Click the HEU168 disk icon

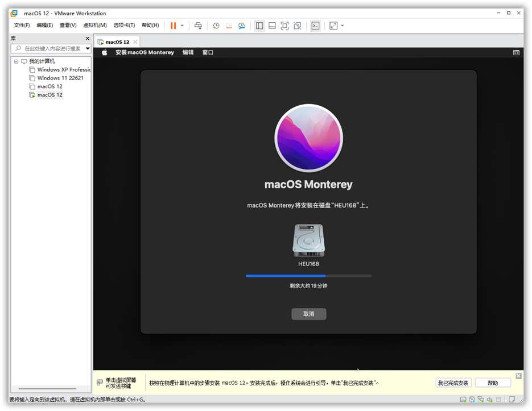pos(309,240)
